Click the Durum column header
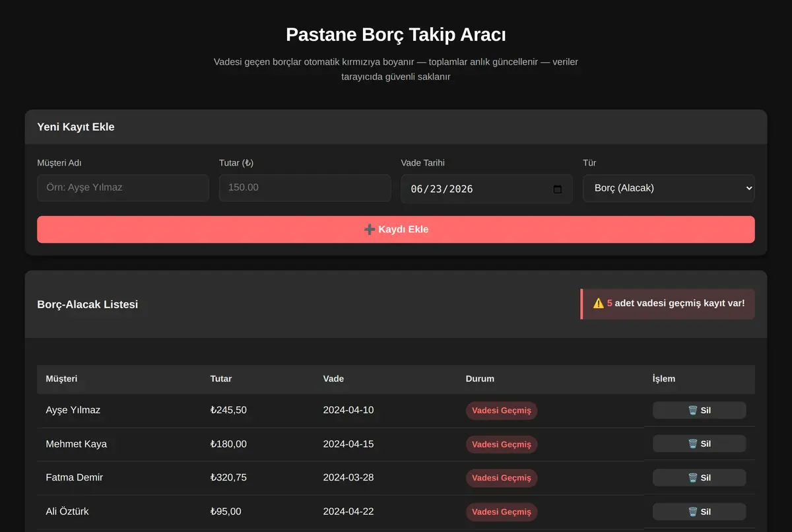Viewport: 792px width, 532px height. [480, 379]
